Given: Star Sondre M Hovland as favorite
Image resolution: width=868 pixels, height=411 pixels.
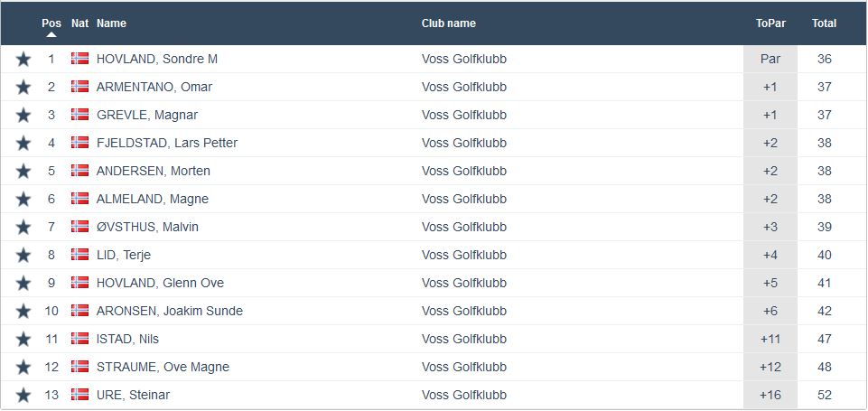Looking at the screenshot, I should [23, 60].
